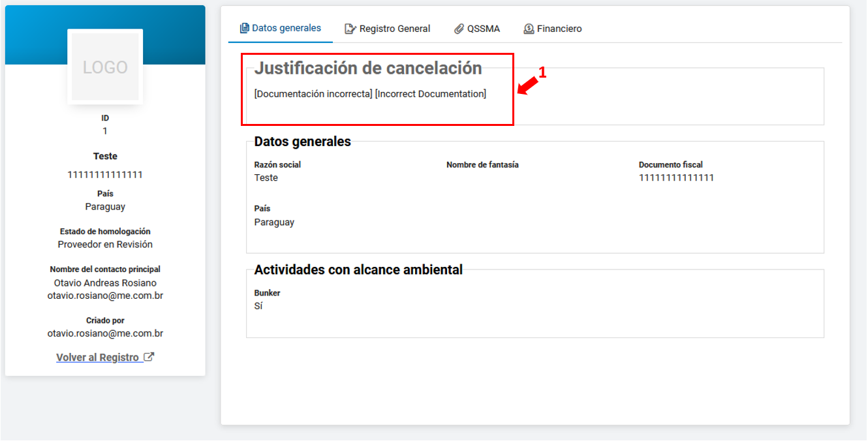Screen dimensions: 868x443
Task: Click the external-link icon beside Volver al Registro
Action: (x=149, y=357)
